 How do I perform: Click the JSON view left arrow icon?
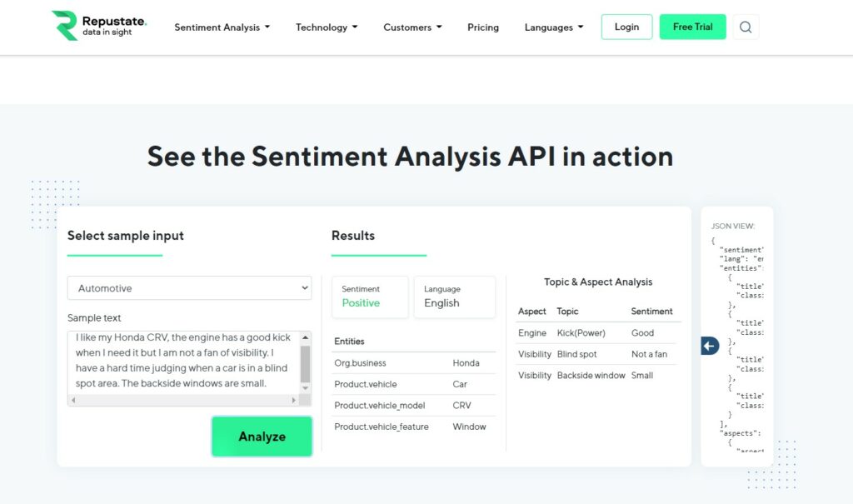coord(710,346)
